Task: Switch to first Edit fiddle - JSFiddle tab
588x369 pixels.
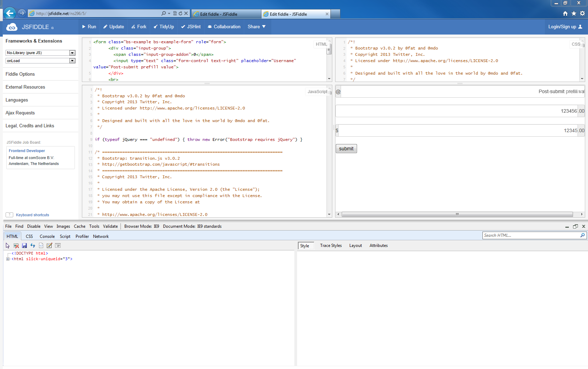Action: 226,14
